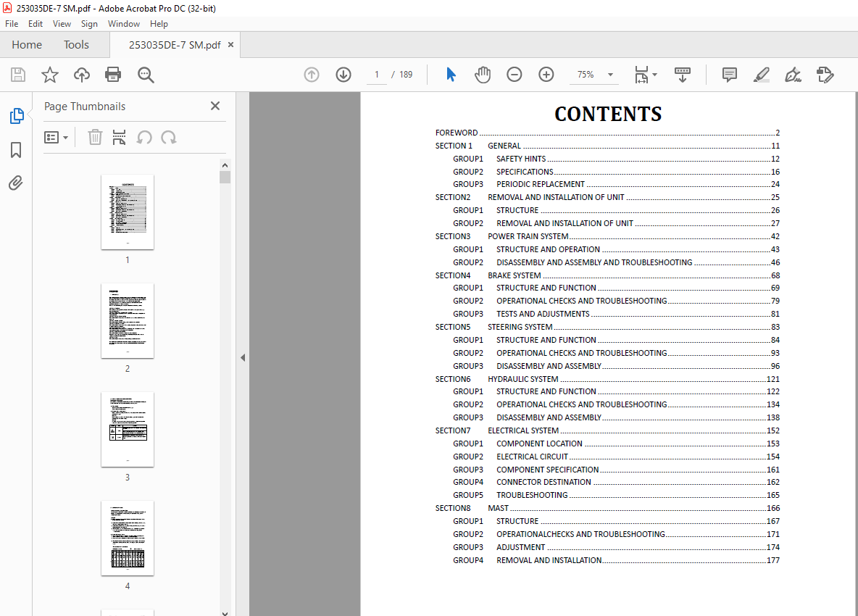Select page 1 thumbnail
The width and height of the screenshot is (858, 616).
[128, 212]
